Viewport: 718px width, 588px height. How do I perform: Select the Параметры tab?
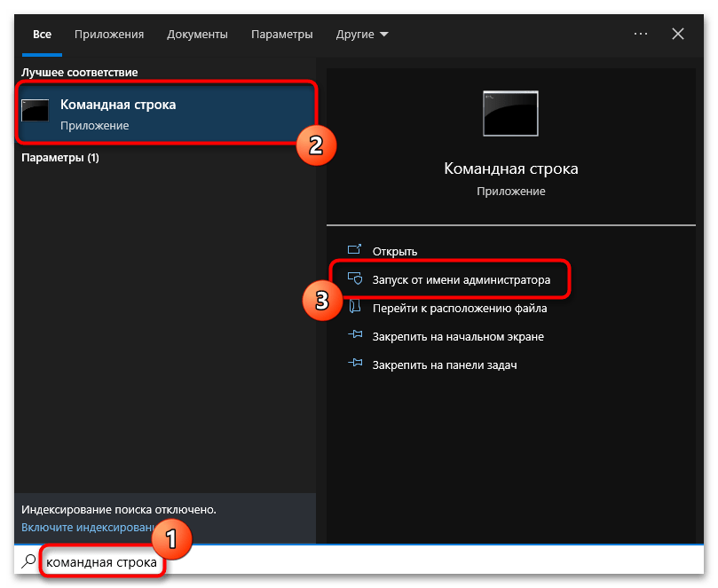(281, 34)
